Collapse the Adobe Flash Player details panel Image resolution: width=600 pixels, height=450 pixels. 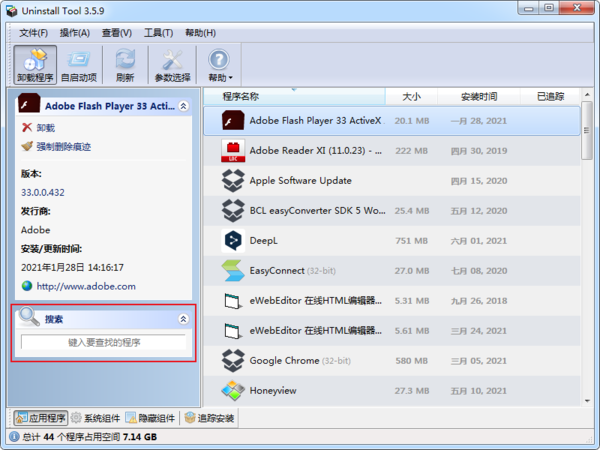183,105
